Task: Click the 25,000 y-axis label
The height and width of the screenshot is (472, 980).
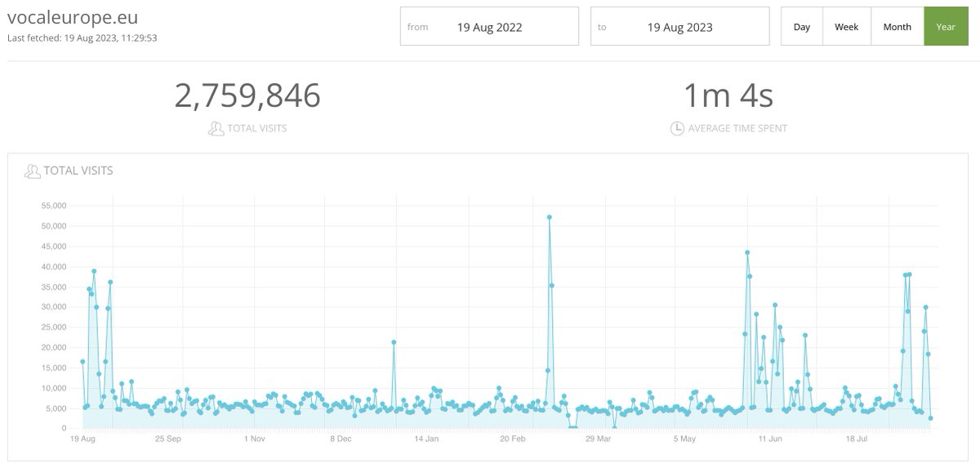Action: [x=54, y=327]
